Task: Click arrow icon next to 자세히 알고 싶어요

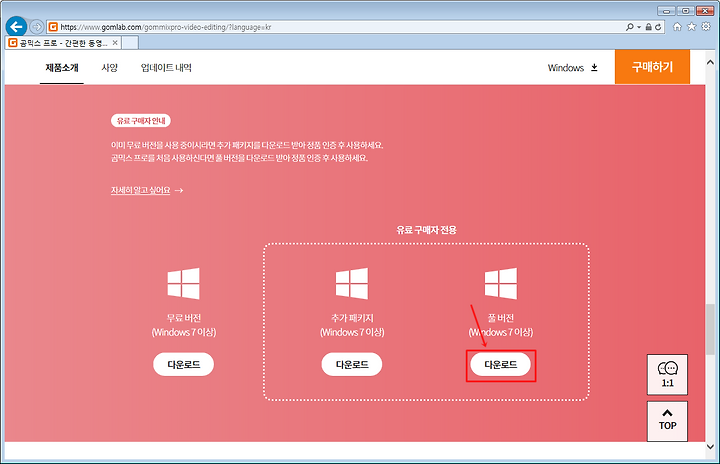Action: point(179,190)
